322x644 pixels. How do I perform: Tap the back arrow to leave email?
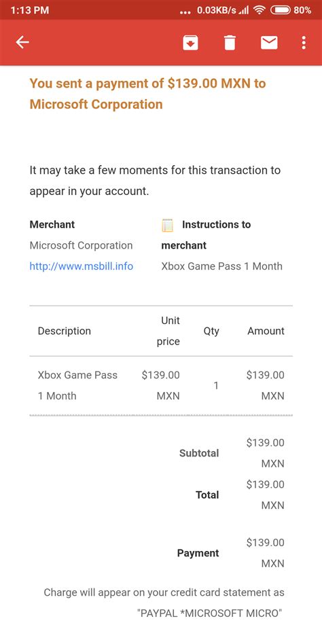(x=22, y=42)
